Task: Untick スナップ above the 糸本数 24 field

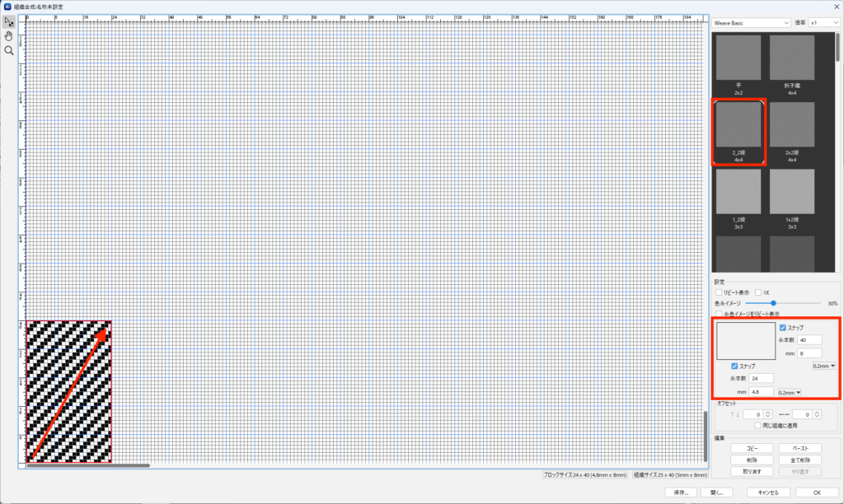Action: pos(734,366)
